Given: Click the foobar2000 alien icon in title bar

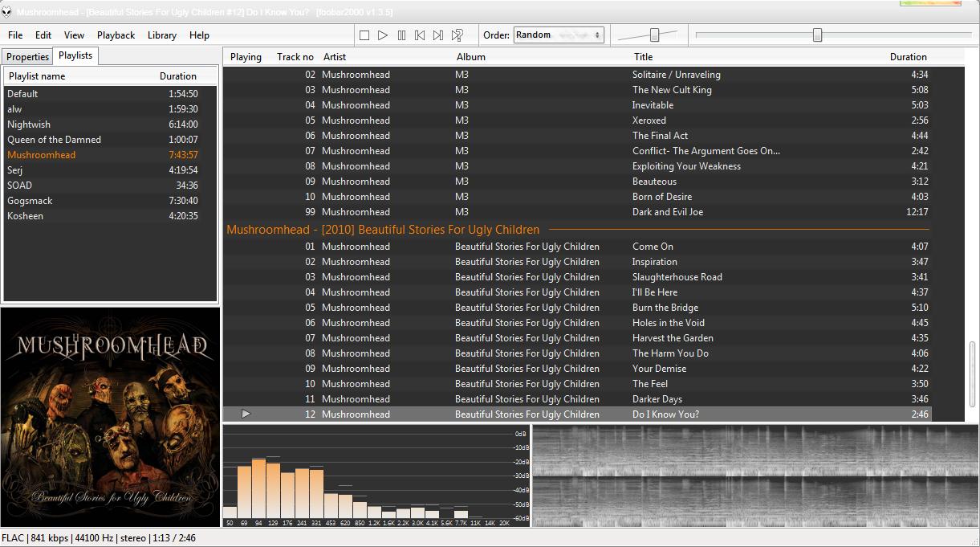Looking at the screenshot, I should pyautogui.click(x=6, y=12).
